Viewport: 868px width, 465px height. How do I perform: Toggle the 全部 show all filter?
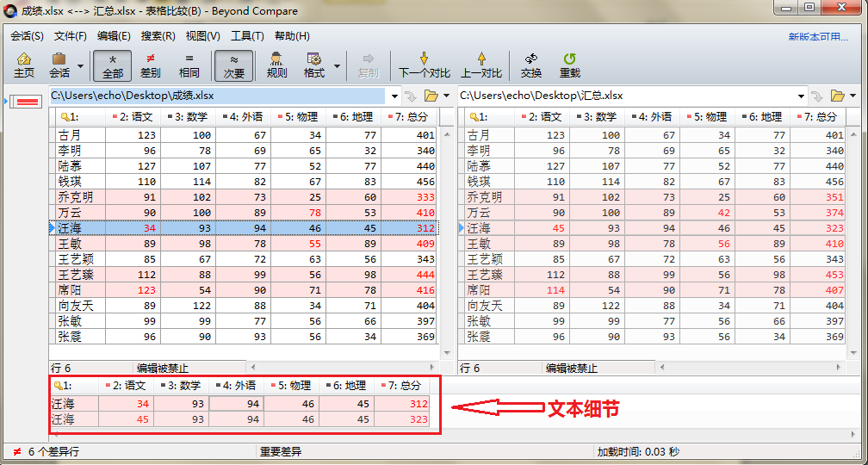click(113, 65)
